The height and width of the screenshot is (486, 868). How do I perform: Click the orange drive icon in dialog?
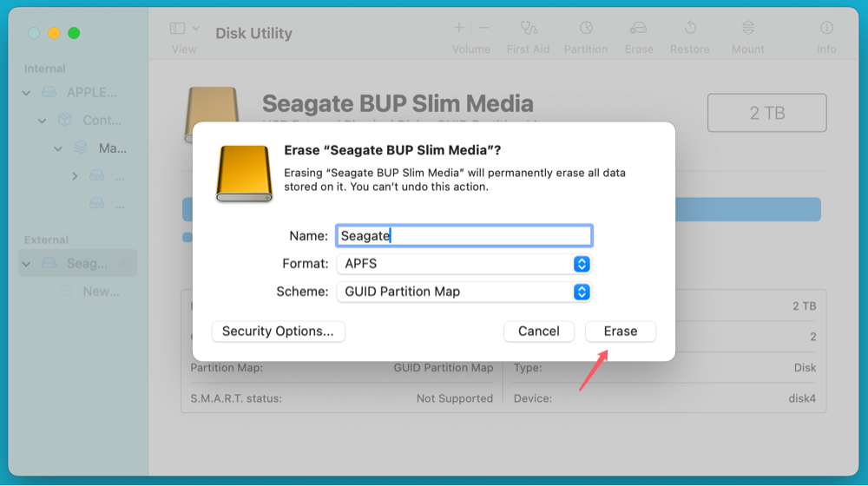(244, 174)
